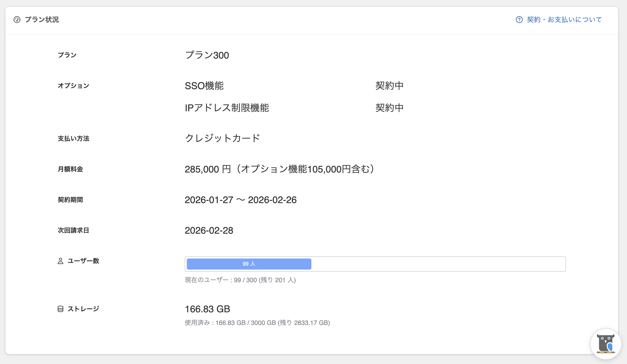627x364 pixels.
Task: Click the 現在のユーザー remaining count text
Action: click(240, 280)
